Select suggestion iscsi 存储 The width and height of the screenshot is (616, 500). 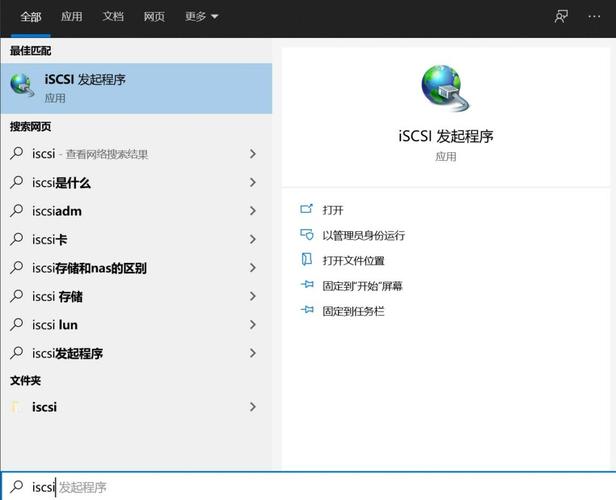pos(136,296)
